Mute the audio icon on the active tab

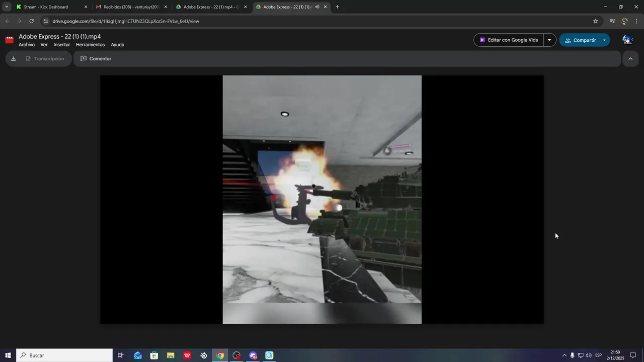pos(317,7)
